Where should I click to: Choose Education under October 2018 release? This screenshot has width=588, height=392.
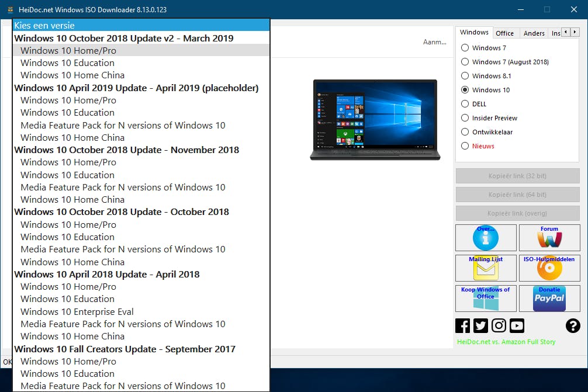pyautogui.click(x=141, y=237)
